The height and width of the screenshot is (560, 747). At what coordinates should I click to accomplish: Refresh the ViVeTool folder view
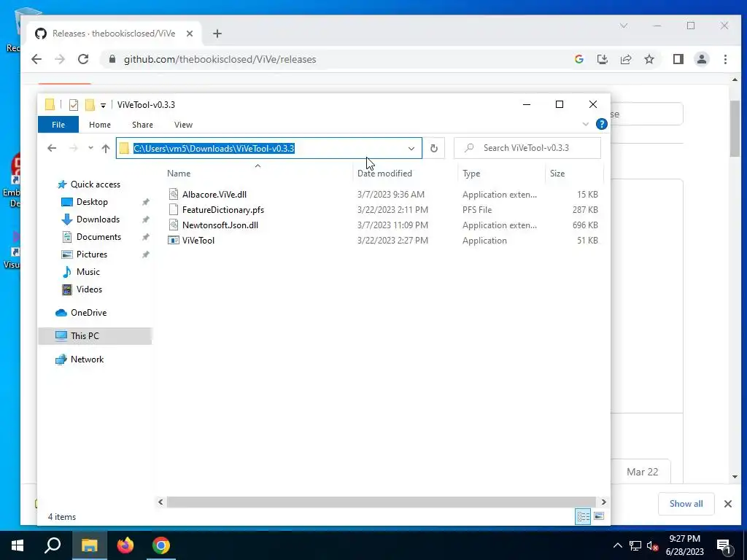(433, 148)
